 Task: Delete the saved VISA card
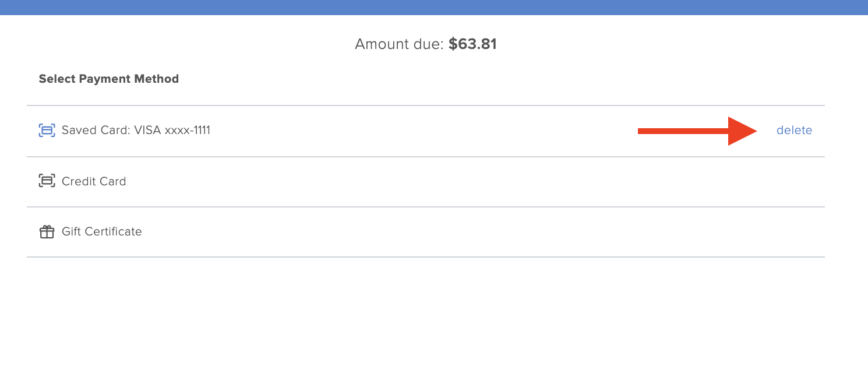click(794, 131)
